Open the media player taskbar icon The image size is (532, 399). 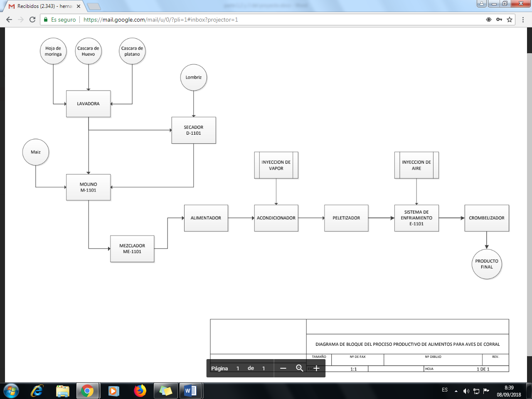(x=113, y=391)
